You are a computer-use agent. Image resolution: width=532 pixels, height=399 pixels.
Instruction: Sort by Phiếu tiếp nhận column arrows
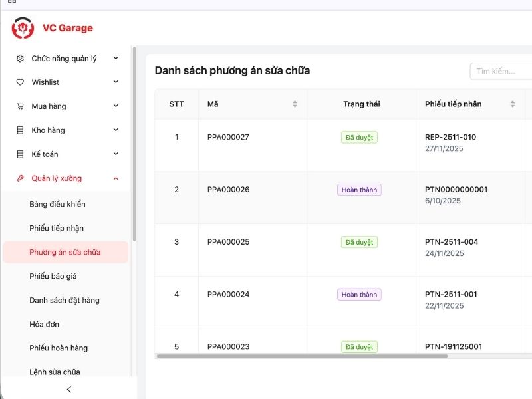513,104
